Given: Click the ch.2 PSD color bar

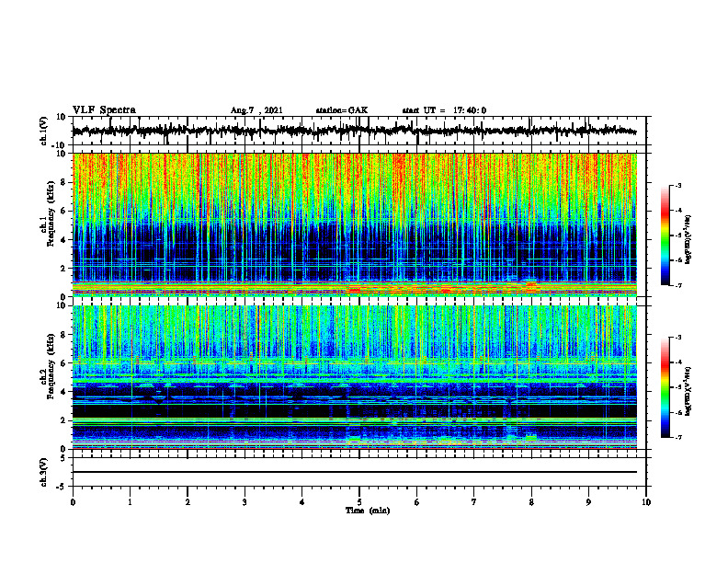Looking at the screenshot, I should 665,387.
